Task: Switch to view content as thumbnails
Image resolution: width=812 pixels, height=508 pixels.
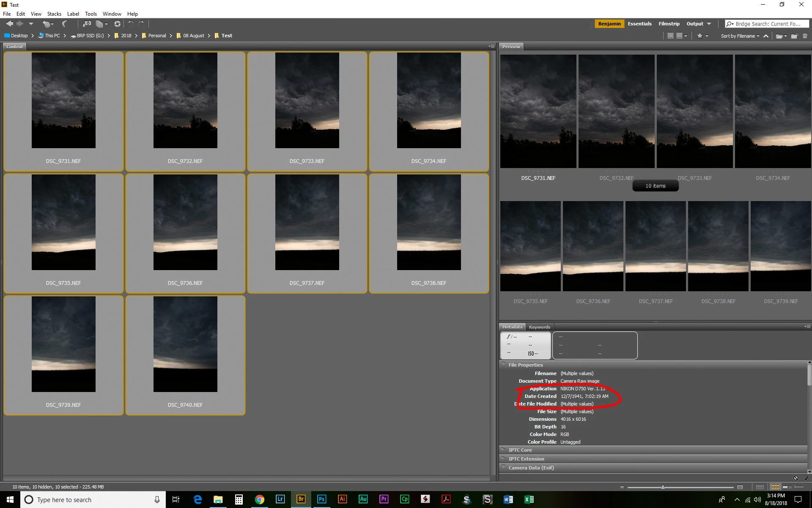Action: (x=775, y=487)
